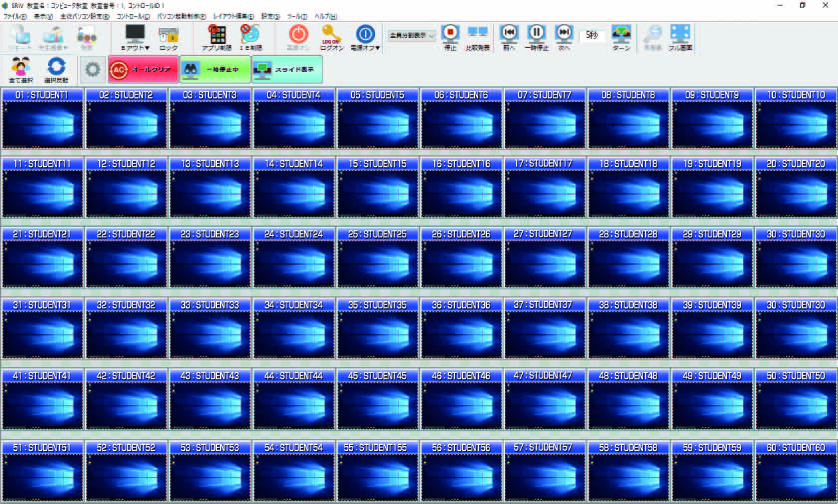This screenshot has width=838, height=504.
Task: Select the 34 : STUDENT34 screen thumbnail
Action: pyautogui.click(x=293, y=334)
